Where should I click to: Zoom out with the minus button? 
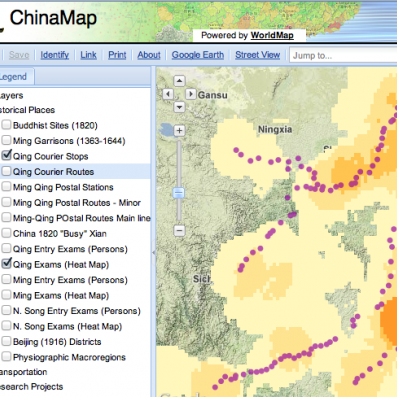tap(179, 230)
